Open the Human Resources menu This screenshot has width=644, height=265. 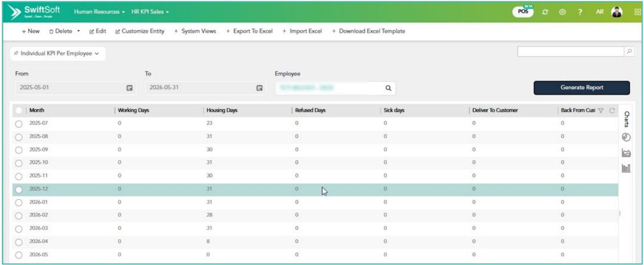click(x=99, y=11)
